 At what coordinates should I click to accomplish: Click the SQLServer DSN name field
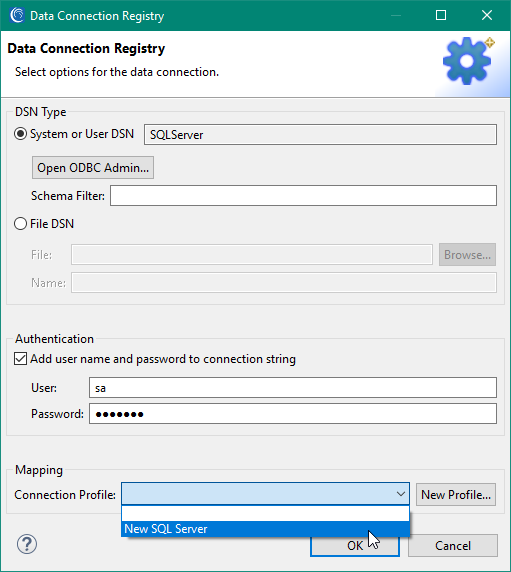pyautogui.click(x=320, y=135)
